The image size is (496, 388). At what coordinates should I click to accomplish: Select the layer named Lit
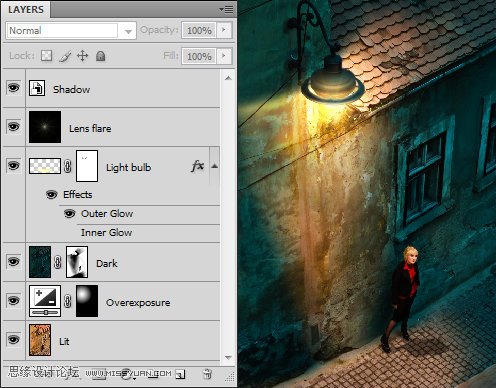coord(64,341)
